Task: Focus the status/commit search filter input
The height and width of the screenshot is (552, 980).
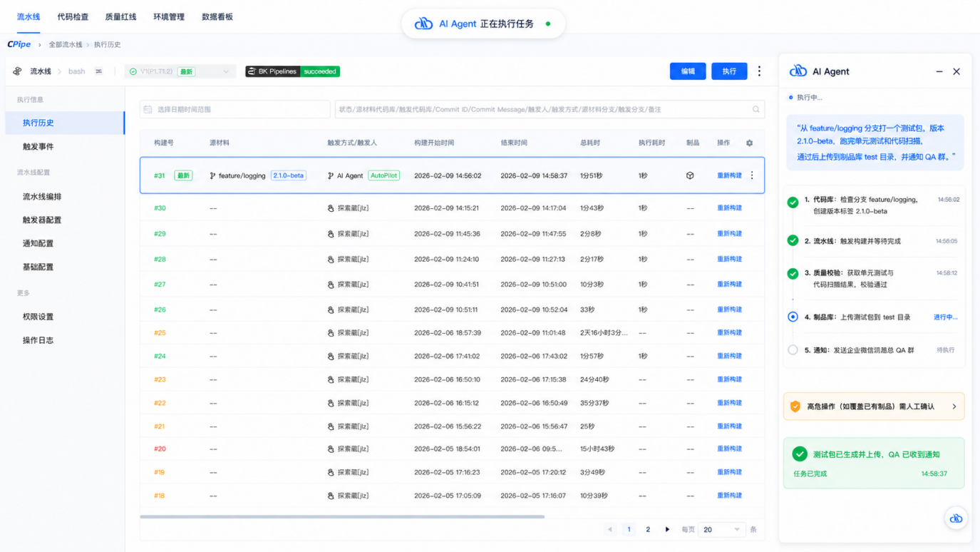Action: (550, 109)
